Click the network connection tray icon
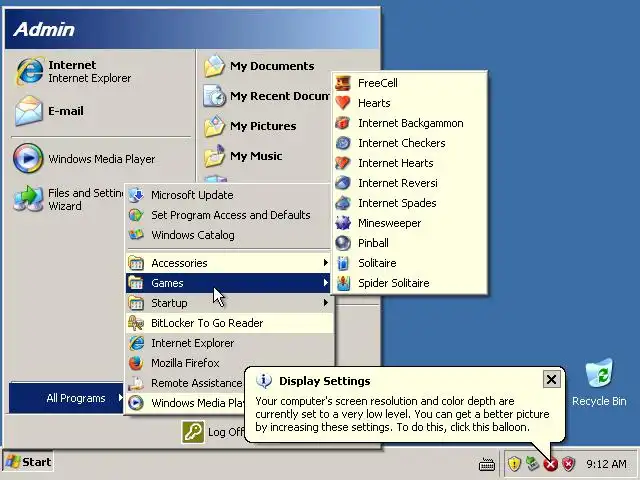 tap(532, 463)
